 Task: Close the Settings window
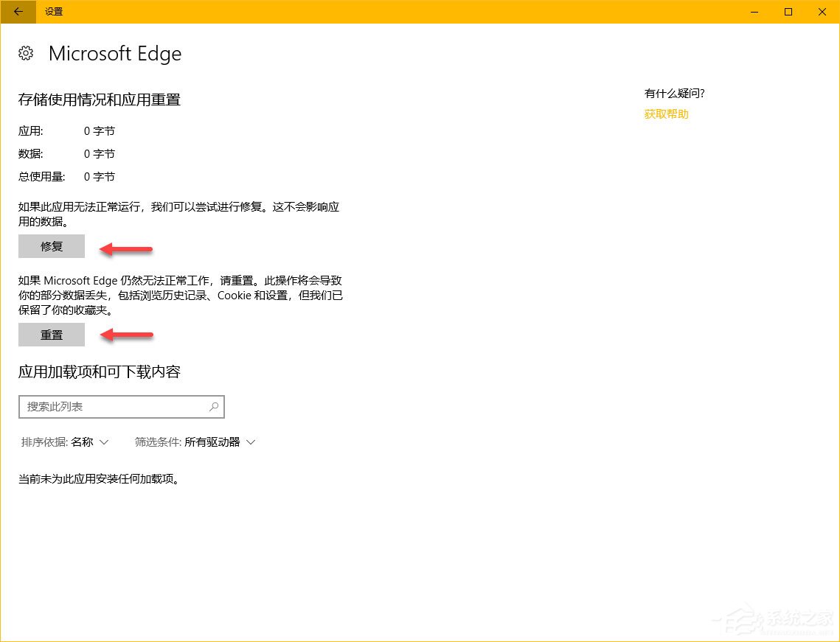pyautogui.click(x=822, y=12)
